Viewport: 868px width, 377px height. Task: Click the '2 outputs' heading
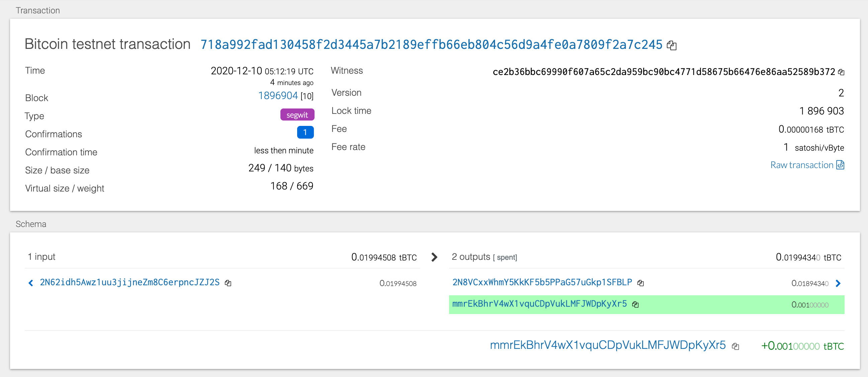(x=471, y=257)
